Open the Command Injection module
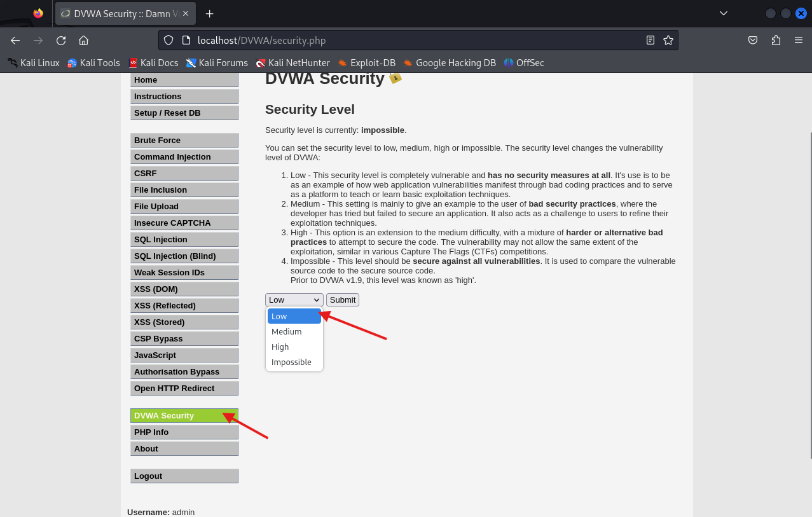Image resolution: width=812 pixels, height=517 pixels. tap(184, 157)
